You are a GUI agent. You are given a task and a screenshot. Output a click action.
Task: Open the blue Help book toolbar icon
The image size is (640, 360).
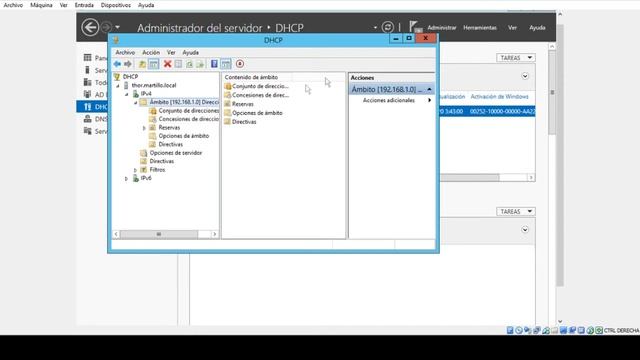[214, 64]
